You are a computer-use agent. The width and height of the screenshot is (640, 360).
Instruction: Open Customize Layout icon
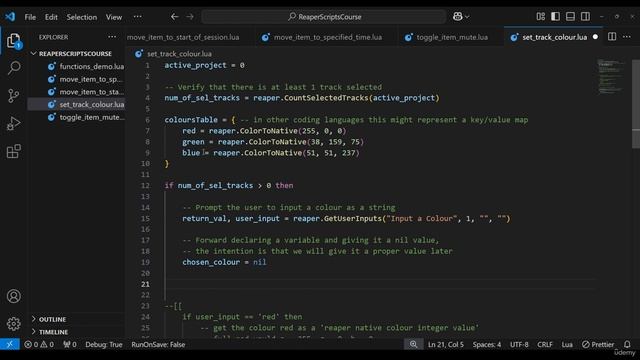(540, 17)
